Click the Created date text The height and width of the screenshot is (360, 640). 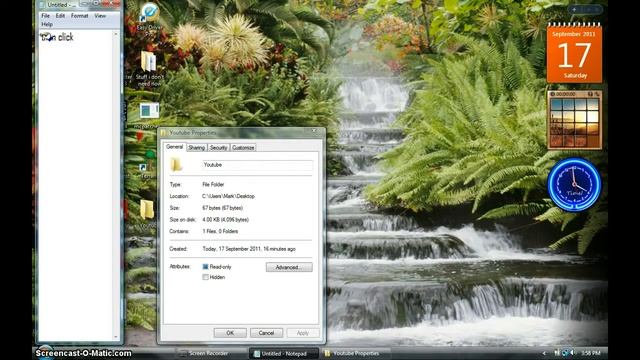coord(249,249)
